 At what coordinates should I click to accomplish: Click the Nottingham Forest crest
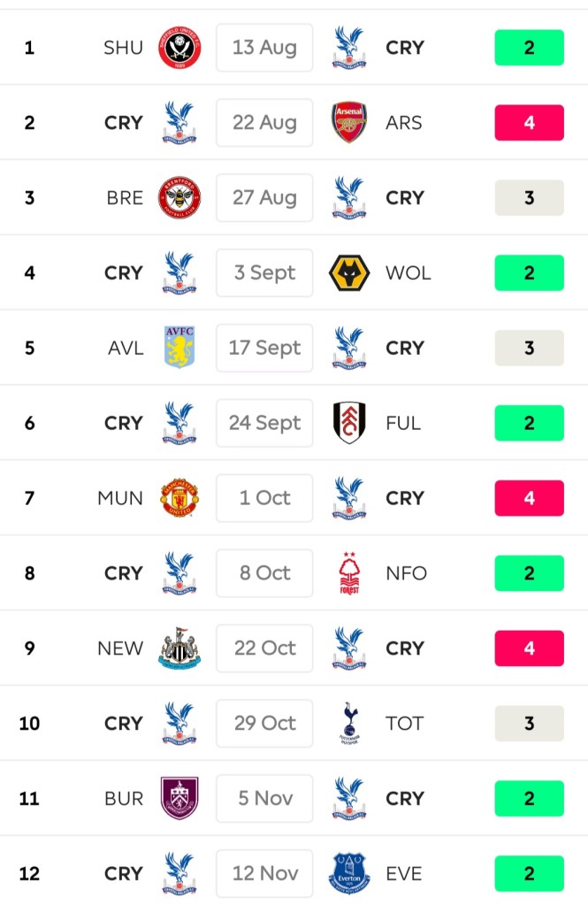[x=349, y=573]
